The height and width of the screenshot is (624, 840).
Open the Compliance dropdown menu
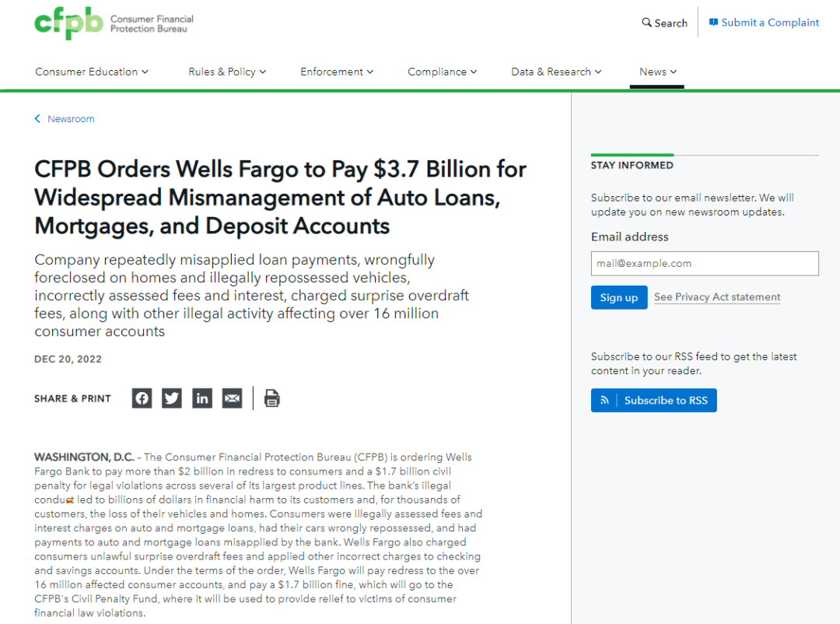click(443, 72)
